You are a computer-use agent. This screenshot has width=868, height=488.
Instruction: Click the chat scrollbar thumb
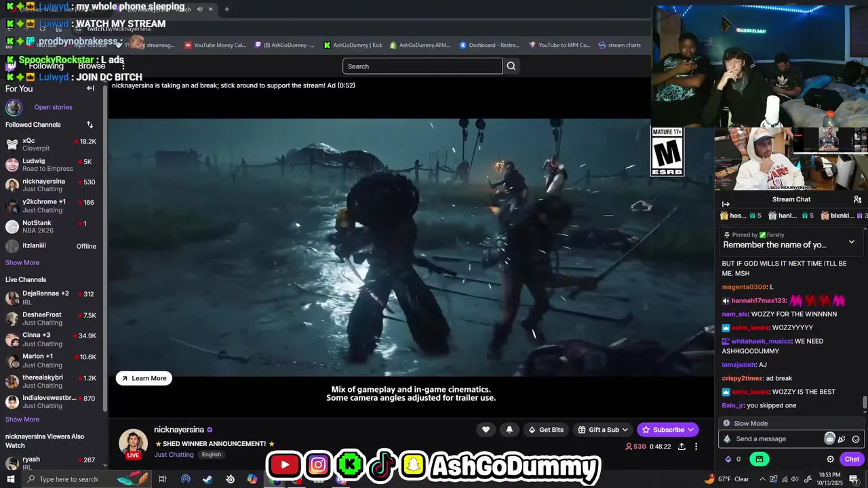click(865, 403)
